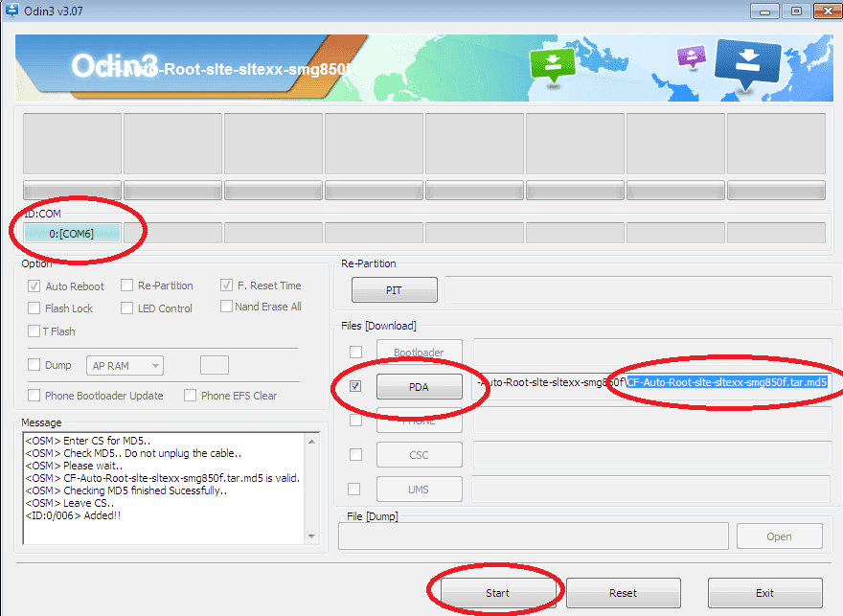Enable the LED Control checkbox

point(126,308)
